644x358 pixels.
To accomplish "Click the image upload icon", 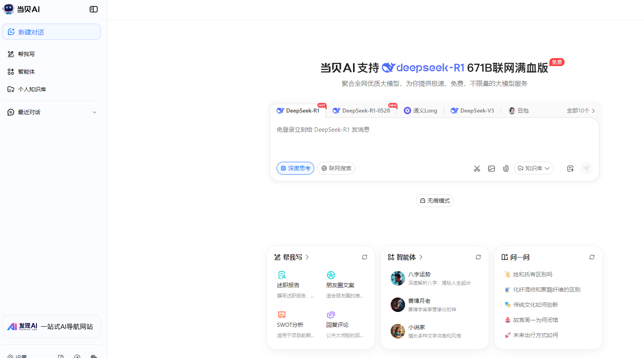I will pos(492,169).
